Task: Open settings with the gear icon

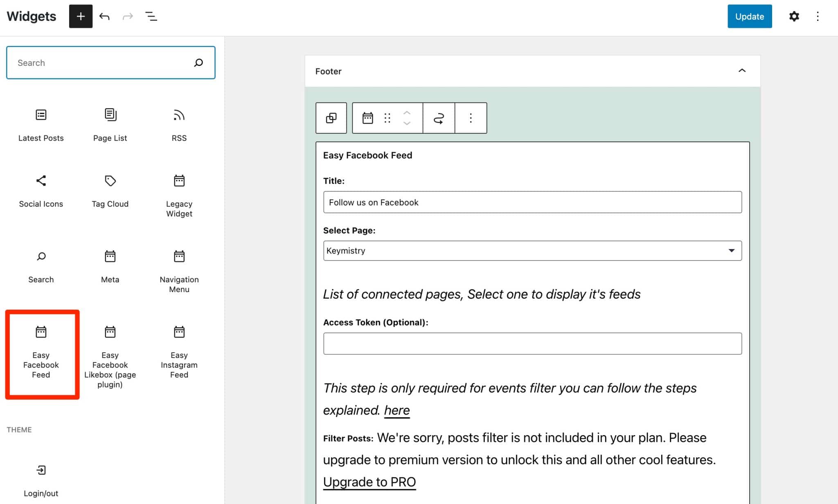Action: pyautogui.click(x=794, y=16)
